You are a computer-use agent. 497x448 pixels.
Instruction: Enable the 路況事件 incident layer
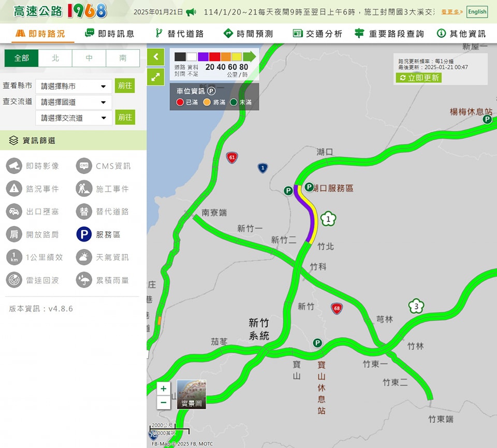14,189
